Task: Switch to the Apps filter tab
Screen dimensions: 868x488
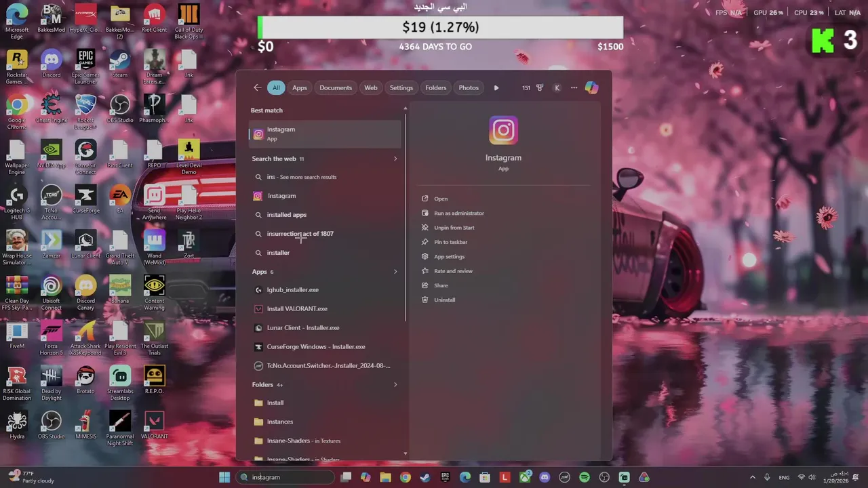Action: pyautogui.click(x=300, y=87)
